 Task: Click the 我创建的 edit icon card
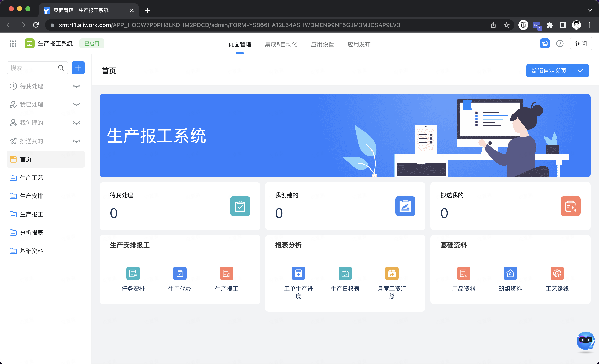point(405,206)
